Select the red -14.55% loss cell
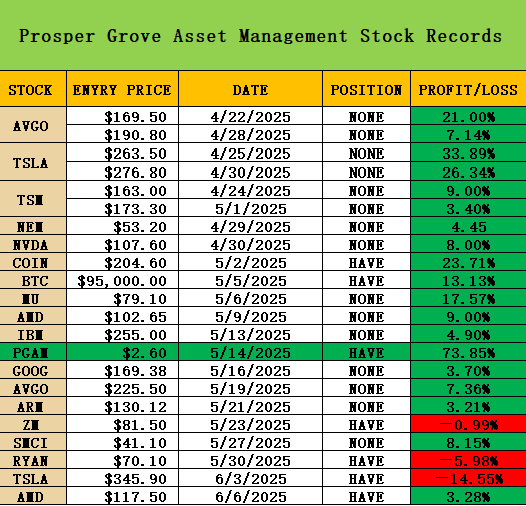This screenshot has width=526, height=506. pos(468,478)
